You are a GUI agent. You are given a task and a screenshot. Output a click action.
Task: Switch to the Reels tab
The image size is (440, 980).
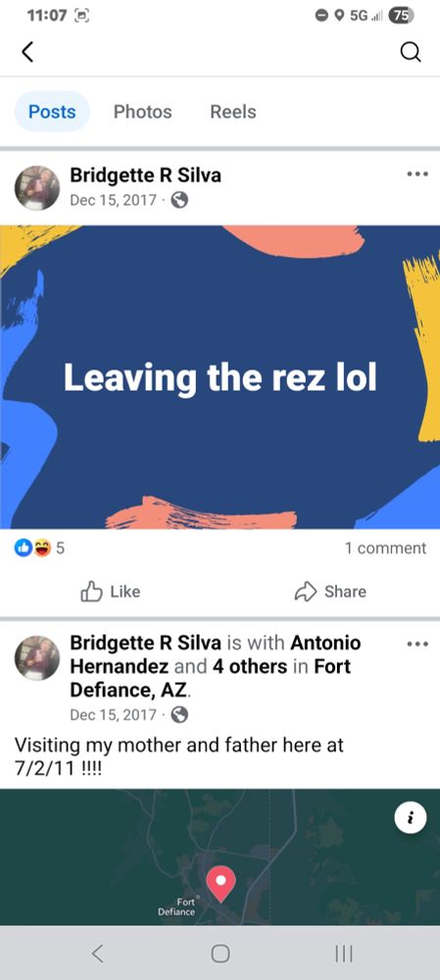[x=233, y=112]
